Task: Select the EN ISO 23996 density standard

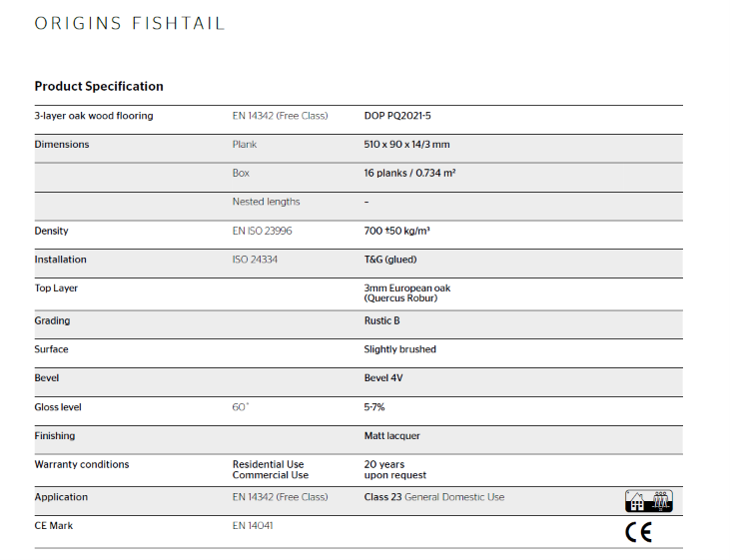Action: click(x=262, y=231)
